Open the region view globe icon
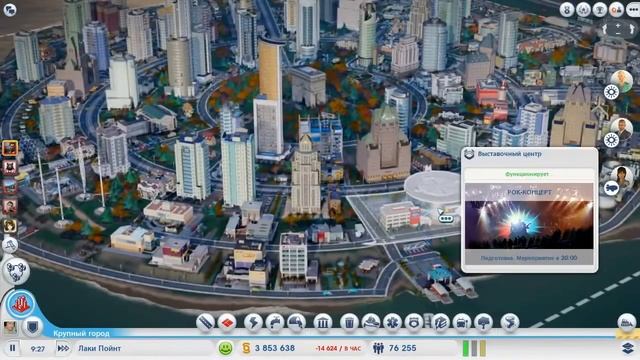This screenshot has width=640, height=360. [x=16, y=271]
